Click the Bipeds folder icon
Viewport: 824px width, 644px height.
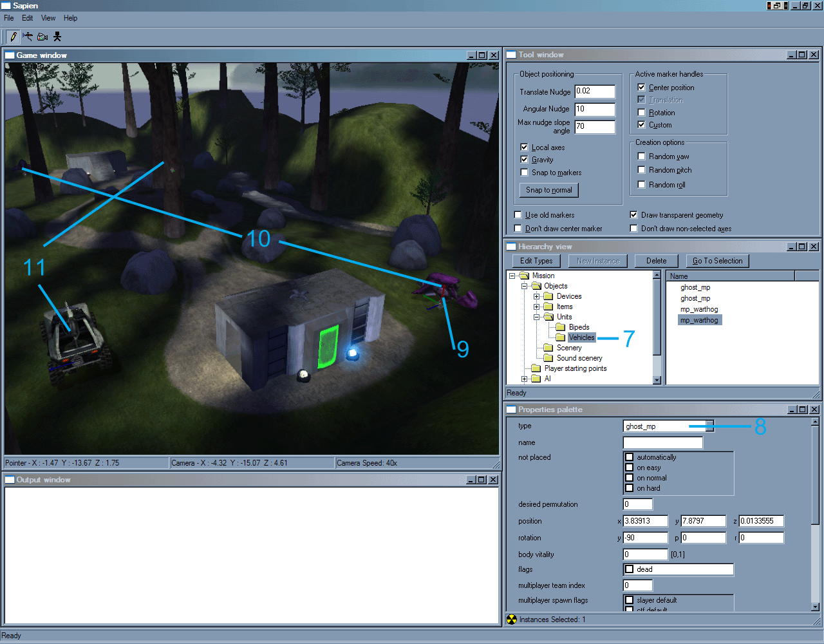click(x=561, y=327)
